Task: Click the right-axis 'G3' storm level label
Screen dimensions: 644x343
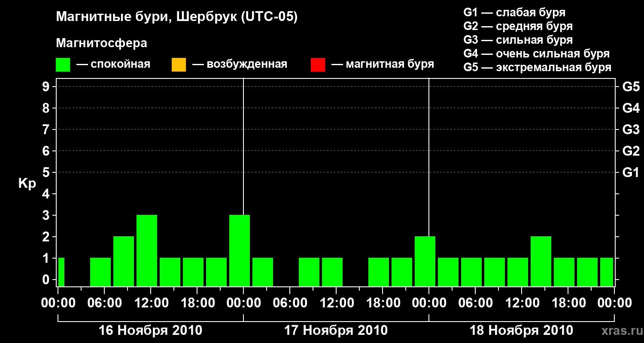Action: pyautogui.click(x=631, y=129)
